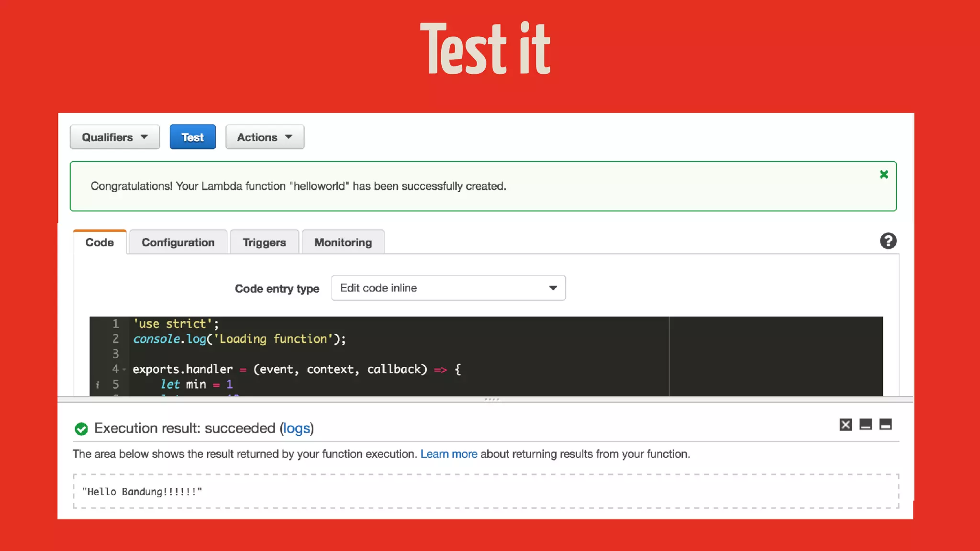This screenshot has height=551, width=980.
Task: Collapse the code fold arrow on line 4
Action: (124, 369)
